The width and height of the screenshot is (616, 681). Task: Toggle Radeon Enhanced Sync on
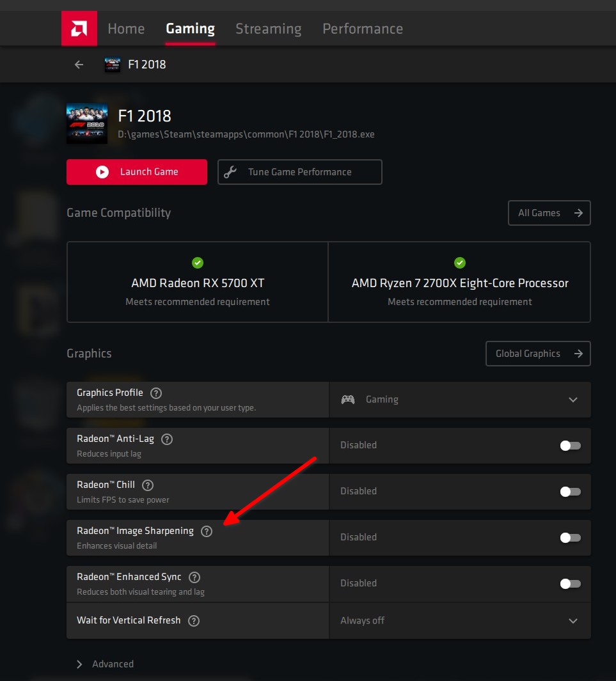(570, 584)
